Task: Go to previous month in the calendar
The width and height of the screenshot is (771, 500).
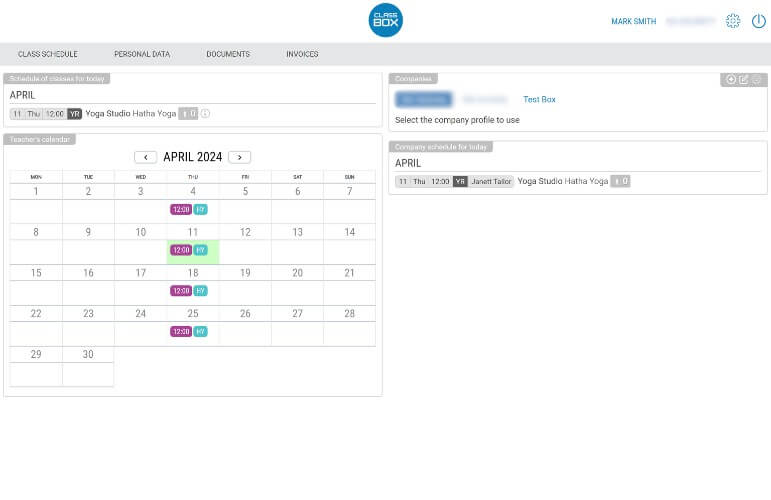Action: (x=146, y=157)
